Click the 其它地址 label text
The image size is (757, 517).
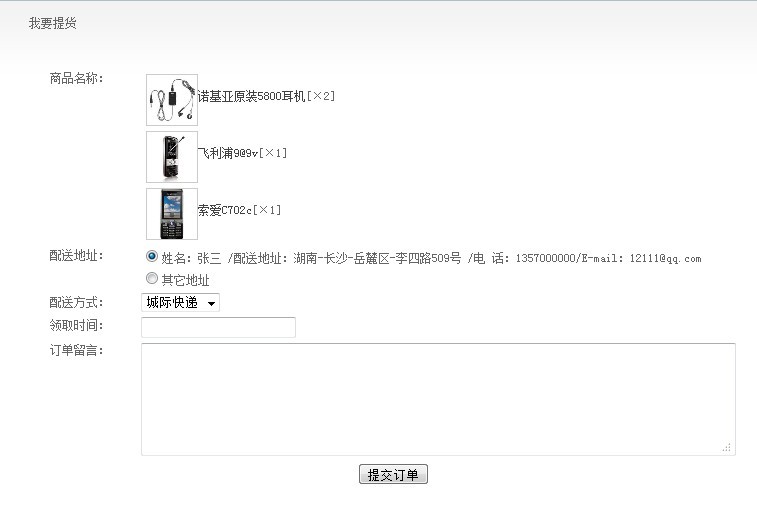coord(185,280)
